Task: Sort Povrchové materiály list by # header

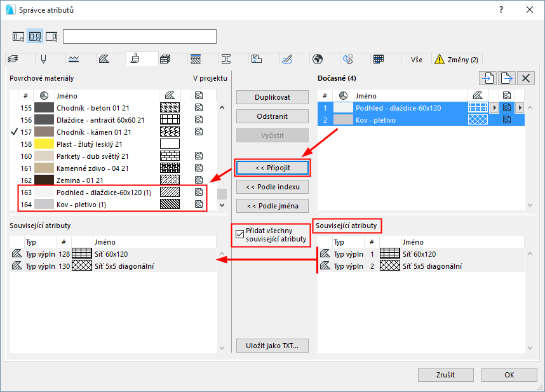Action: pyautogui.click(x=25, y=95)
